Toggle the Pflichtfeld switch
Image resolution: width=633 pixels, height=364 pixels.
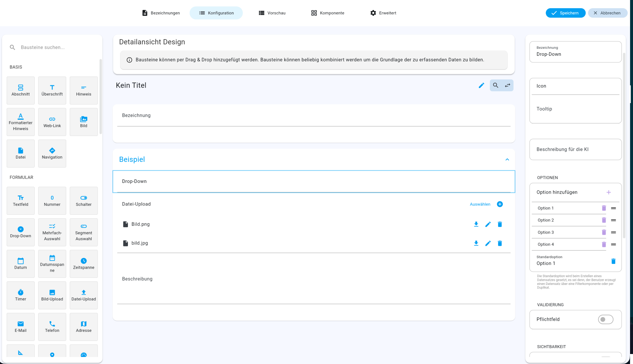[606, 319]
